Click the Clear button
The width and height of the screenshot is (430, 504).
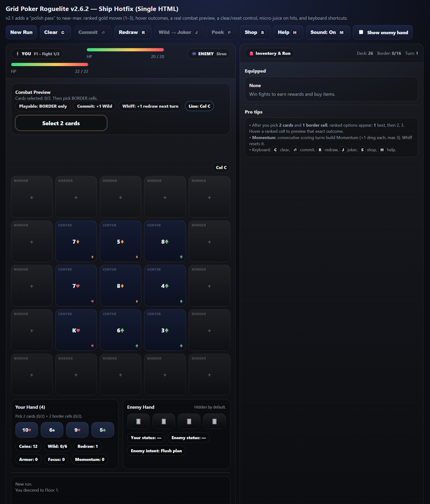55,32
